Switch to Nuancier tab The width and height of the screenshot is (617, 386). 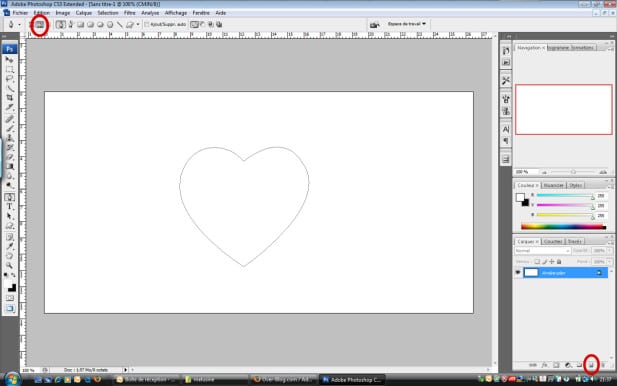click(x=554, y=185)
